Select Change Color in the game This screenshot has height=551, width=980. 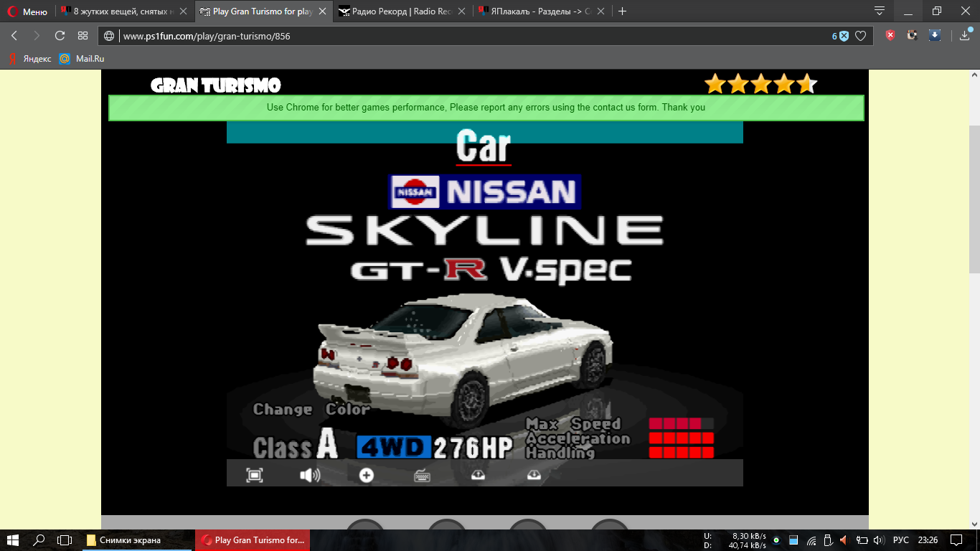pos(311,410)
